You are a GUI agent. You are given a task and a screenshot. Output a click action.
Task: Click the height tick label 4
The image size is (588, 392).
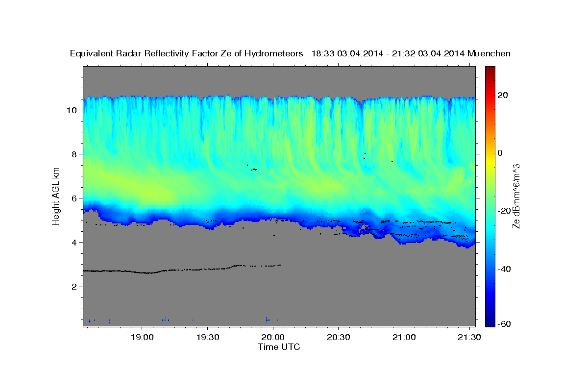[74, 243]
